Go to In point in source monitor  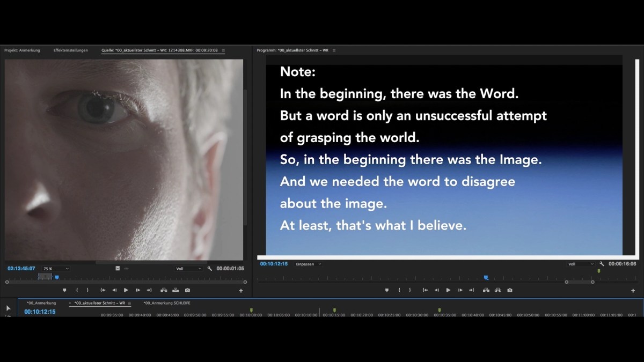point(103,290)
